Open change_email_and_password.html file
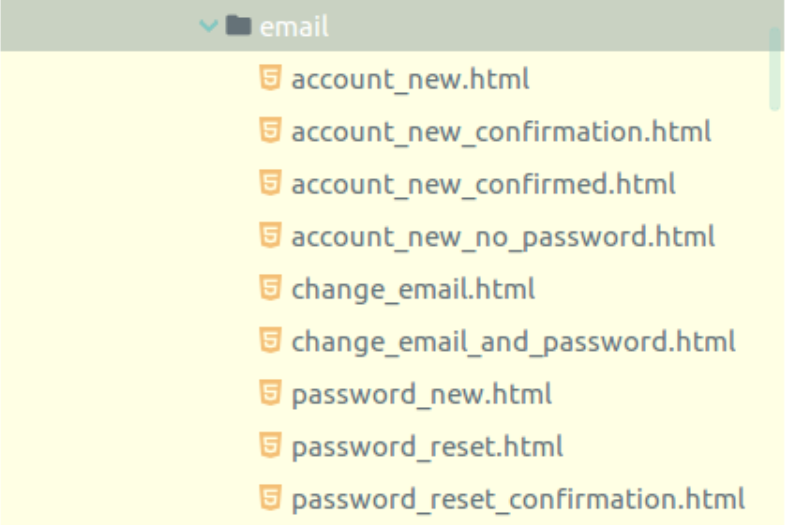This screenshot has width=787, height=525. tap(513, 342)
